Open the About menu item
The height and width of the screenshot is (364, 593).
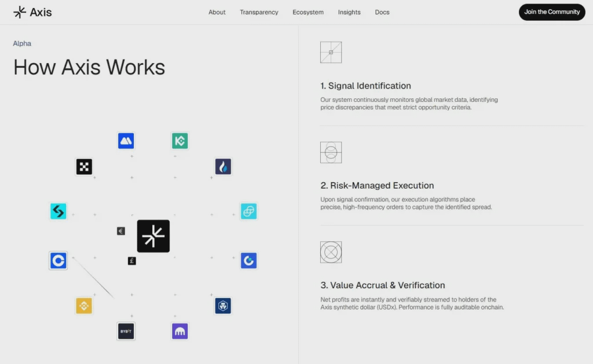coord(217,12)
